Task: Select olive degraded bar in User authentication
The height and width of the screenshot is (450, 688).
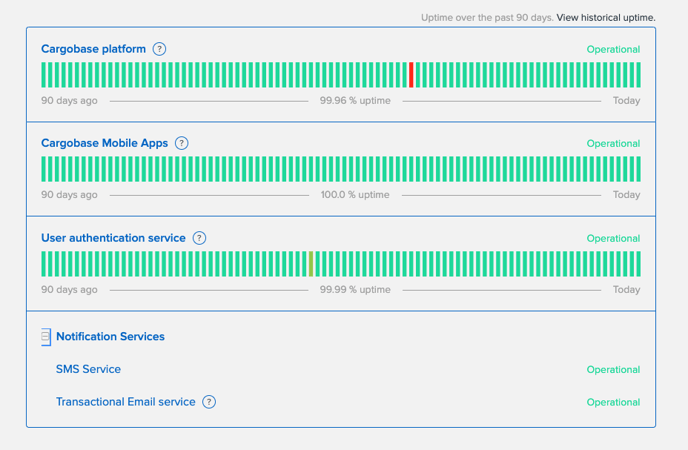Action: [x=311, y=264]
